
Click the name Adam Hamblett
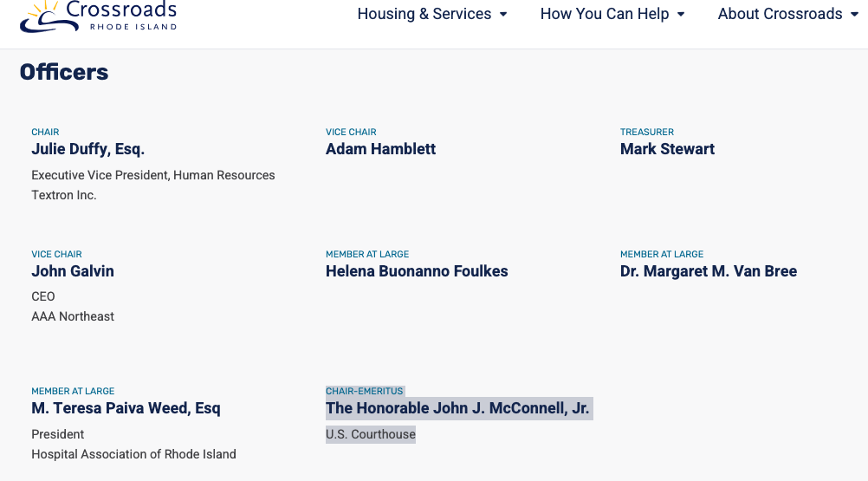coord(380,149)
